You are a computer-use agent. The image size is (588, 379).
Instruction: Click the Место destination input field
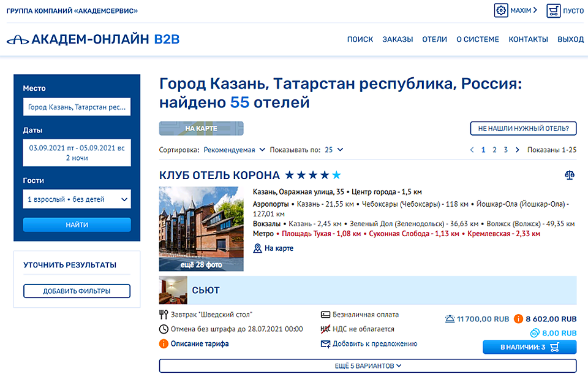pos(77,107)
